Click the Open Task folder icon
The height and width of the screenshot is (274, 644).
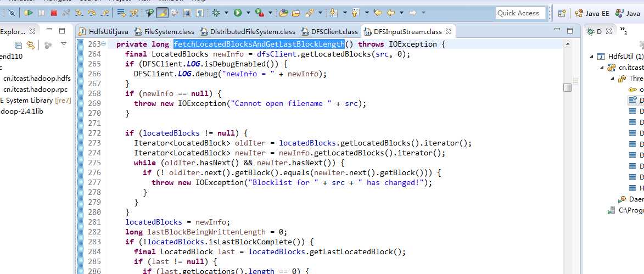pyautogui.click(x=296, y=13)
